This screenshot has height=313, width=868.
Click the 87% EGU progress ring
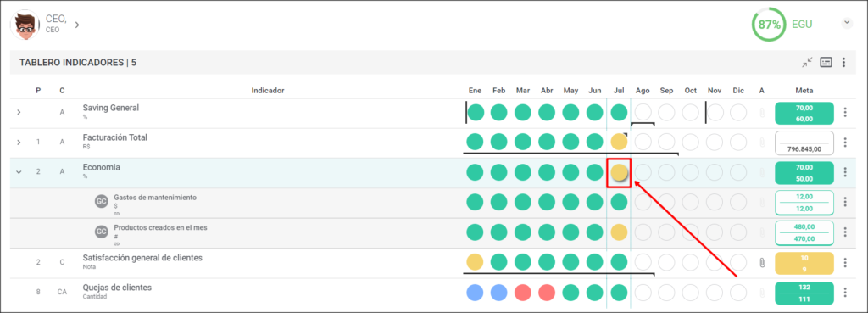coord(769,25)
